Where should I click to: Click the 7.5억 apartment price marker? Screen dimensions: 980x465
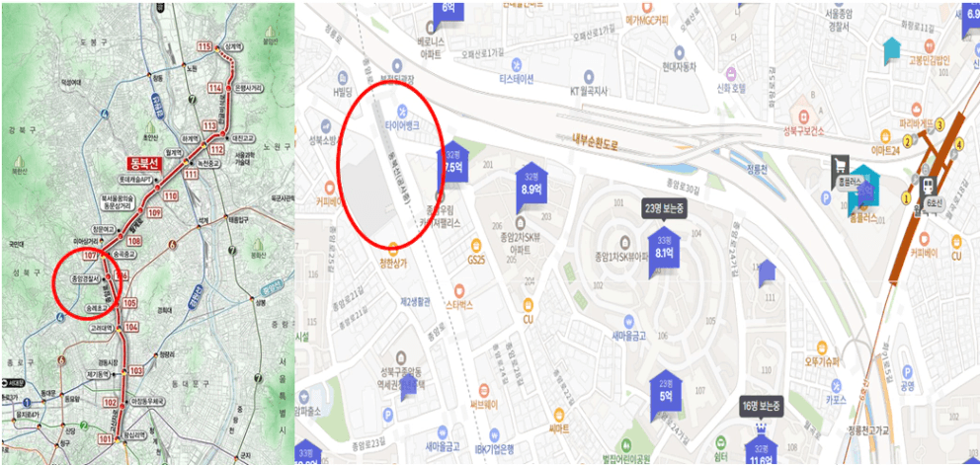(x=451, y=164)
